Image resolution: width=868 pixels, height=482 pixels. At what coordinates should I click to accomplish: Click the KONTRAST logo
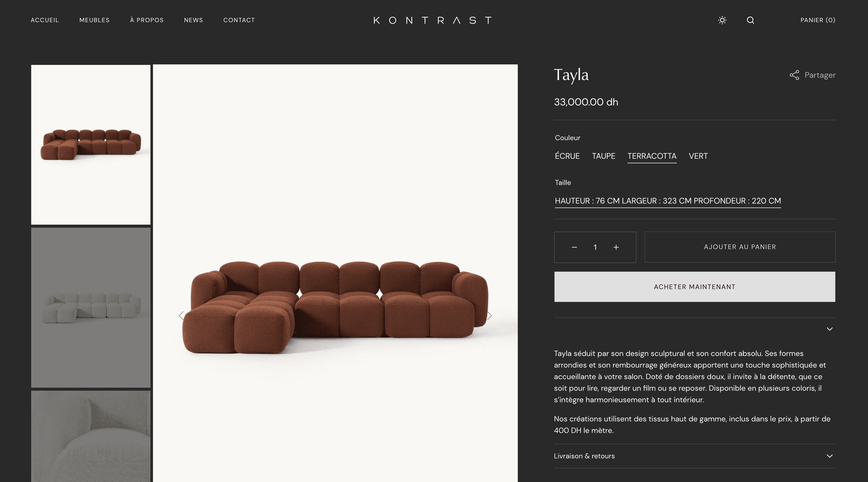(433, 20)
